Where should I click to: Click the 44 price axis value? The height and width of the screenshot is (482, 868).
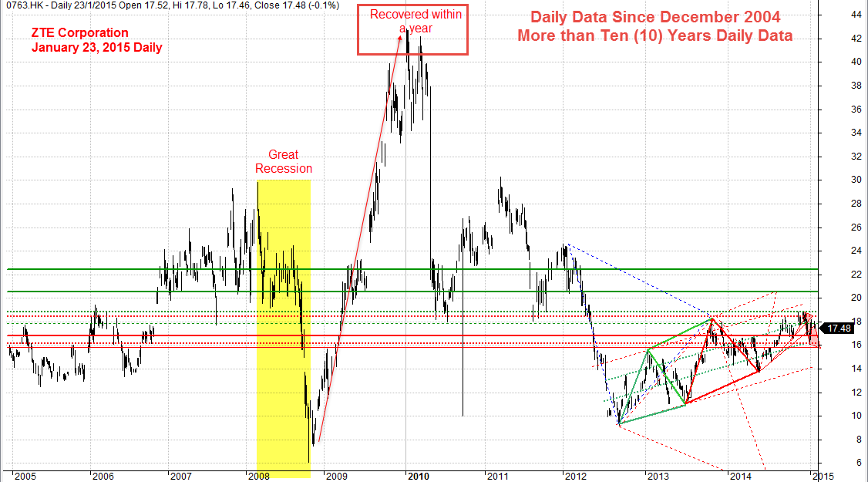click(x=856, y=15)
